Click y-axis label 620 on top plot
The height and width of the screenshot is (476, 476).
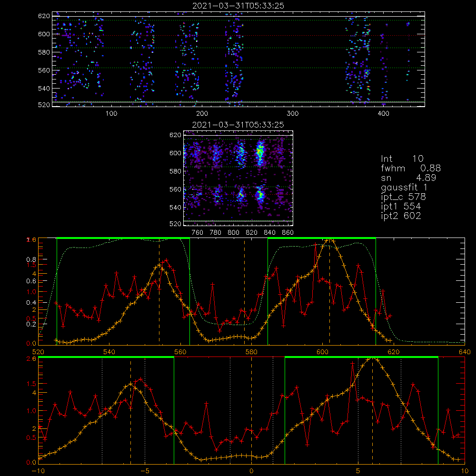pyautogui.click(x=44, y=16)
